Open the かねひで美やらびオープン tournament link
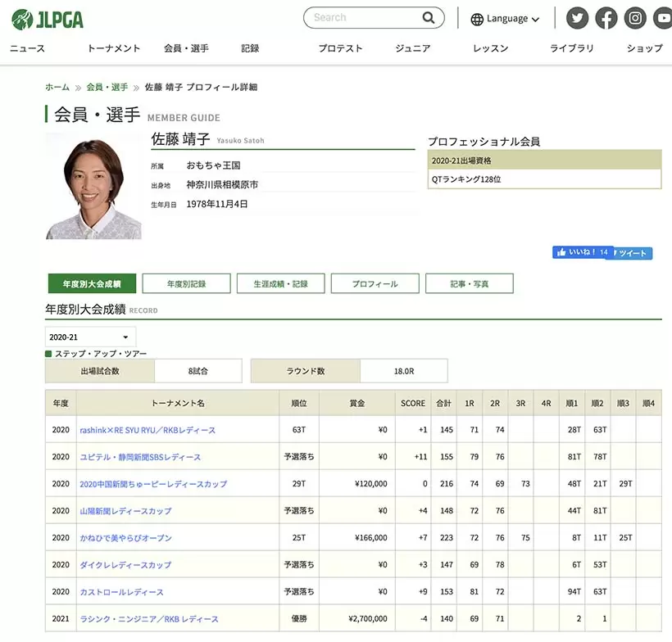The image size is (672, 642). pyautogui.click(x=125, y=538)
